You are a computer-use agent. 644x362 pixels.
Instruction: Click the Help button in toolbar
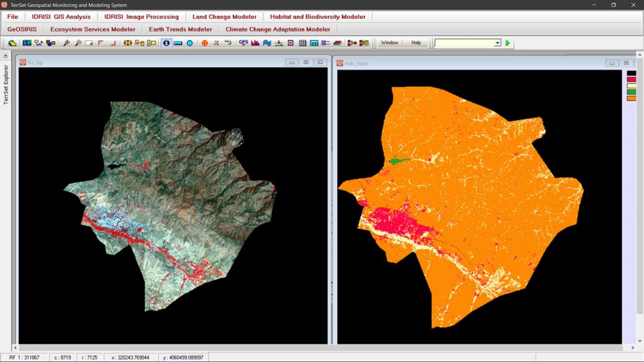tap(416, 43)
